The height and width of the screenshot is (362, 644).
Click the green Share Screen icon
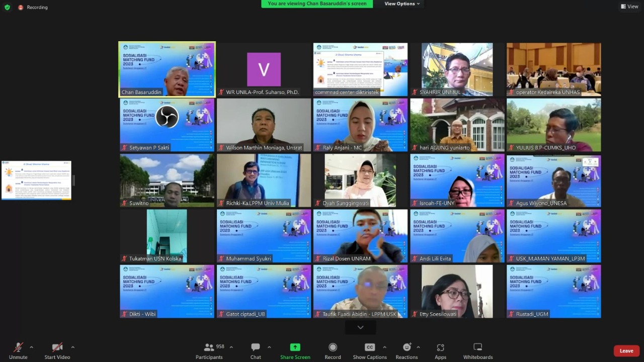(x=295, y=347)
